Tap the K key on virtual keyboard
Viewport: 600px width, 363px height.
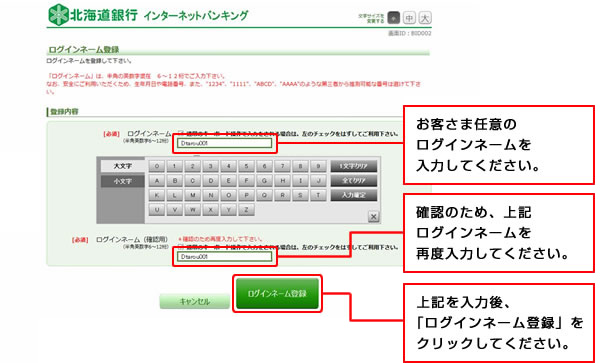[x=157, y=195]
